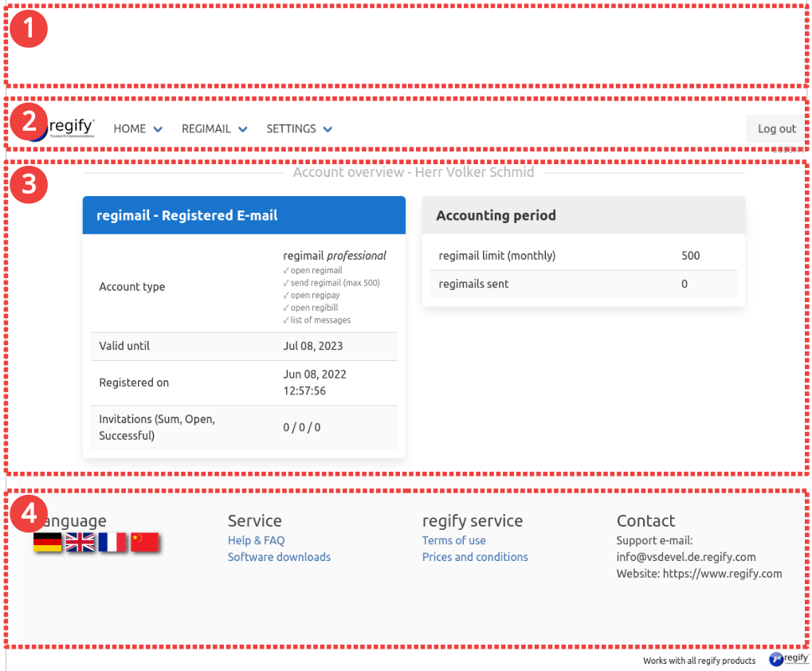
Task: Click the 'Service' footer heading
Action: click(255, 520)
